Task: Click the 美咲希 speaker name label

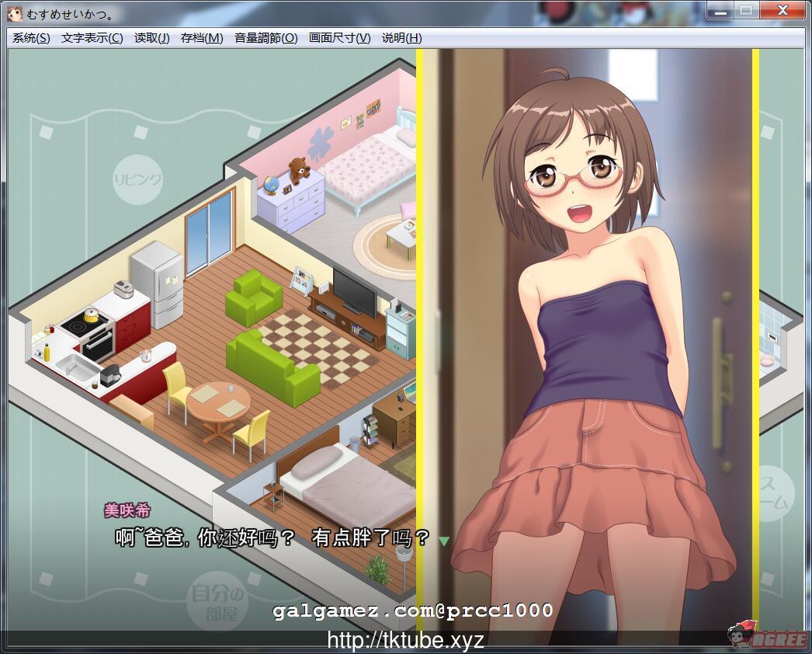Action: tap(127, 510)
